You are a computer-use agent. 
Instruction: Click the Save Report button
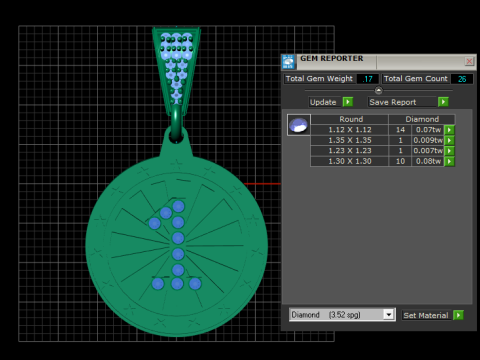(x=402, y=102)
